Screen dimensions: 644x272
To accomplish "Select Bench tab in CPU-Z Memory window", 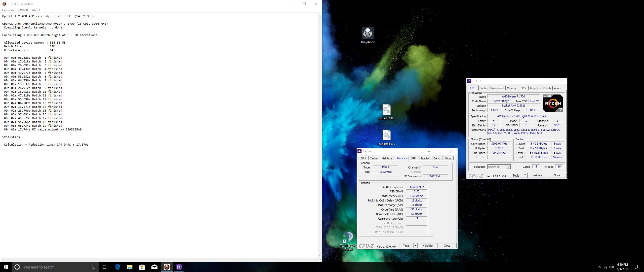I will (x=437, y=158).
